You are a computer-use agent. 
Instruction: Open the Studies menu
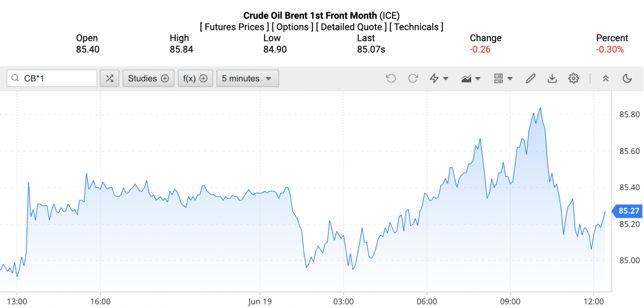148,79
